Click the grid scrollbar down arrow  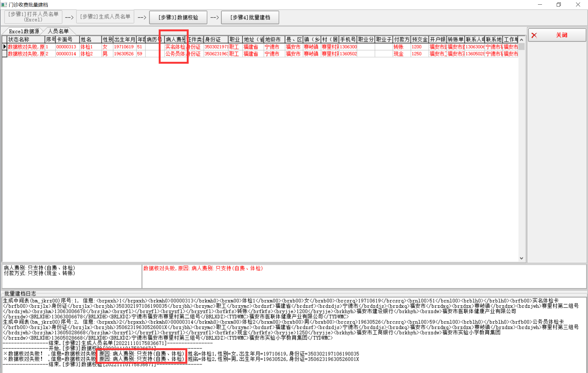[x=521, y=258]
